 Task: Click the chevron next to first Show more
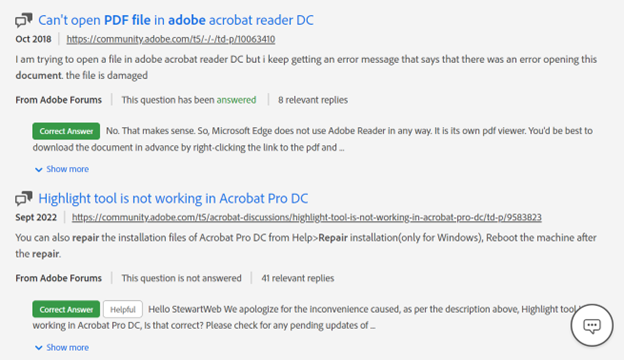(39, 170)
